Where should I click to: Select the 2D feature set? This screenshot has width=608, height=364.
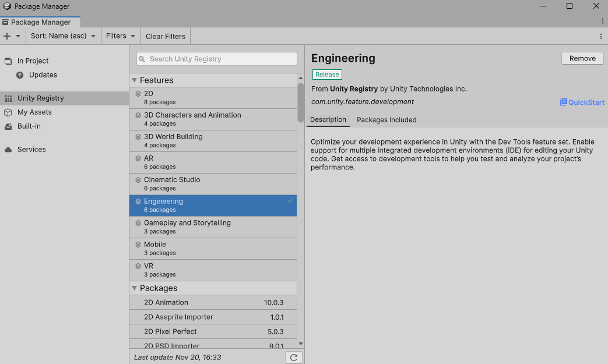tap(213, 98)
